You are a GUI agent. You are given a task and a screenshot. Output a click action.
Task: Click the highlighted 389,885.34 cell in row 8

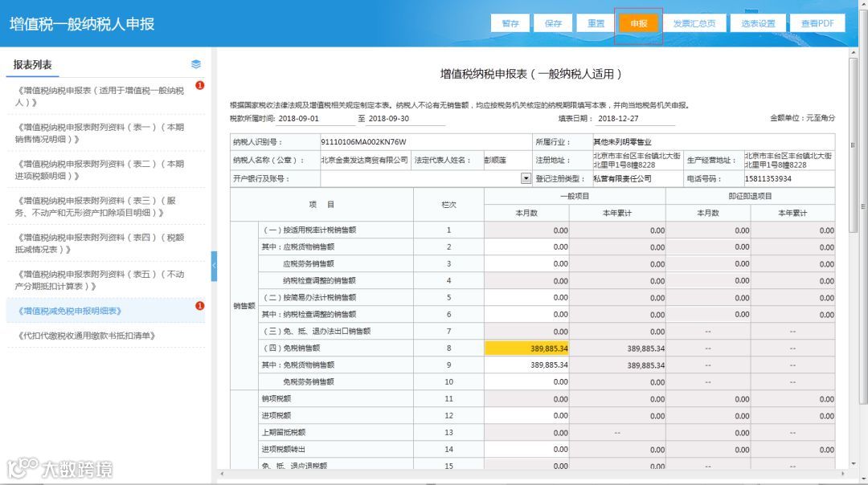pyautogui.click(x=526, y=348)
